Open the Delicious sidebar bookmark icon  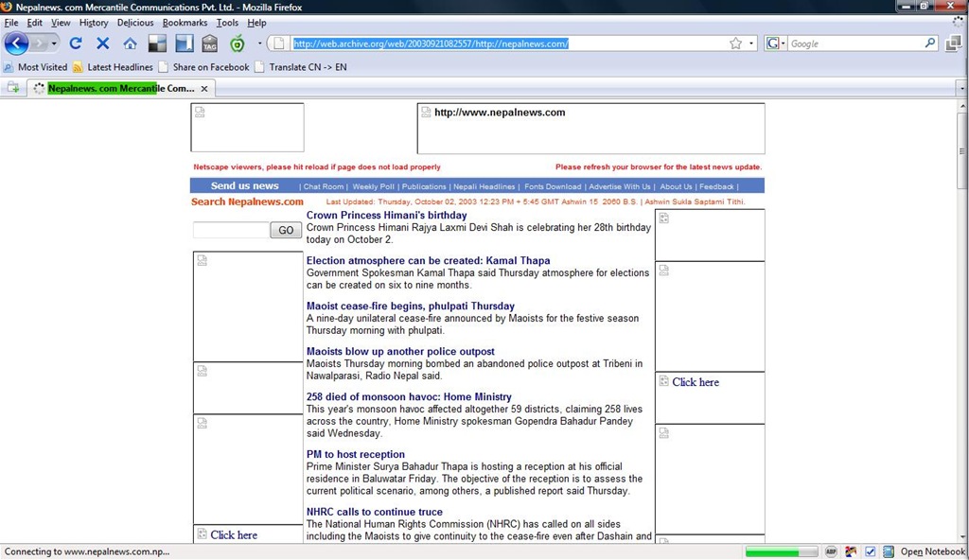tap(185, 44)
